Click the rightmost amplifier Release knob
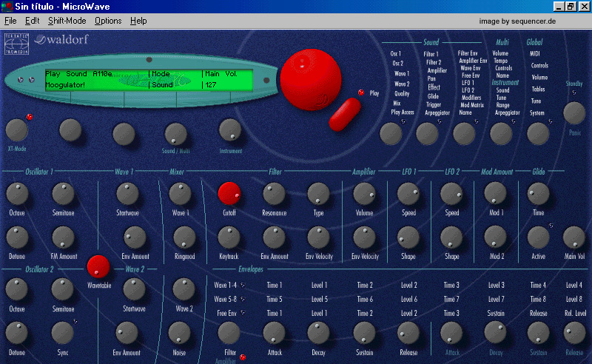 tap(574, 334)
